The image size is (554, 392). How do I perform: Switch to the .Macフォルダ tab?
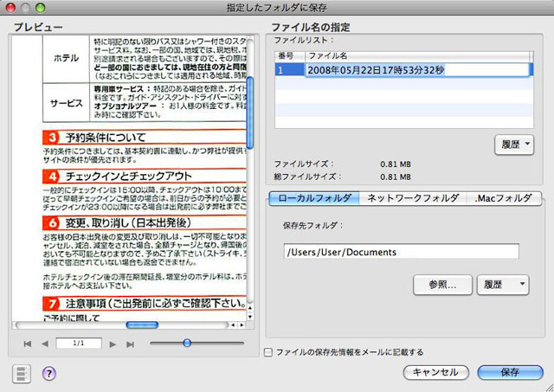[x=504, y=198]
